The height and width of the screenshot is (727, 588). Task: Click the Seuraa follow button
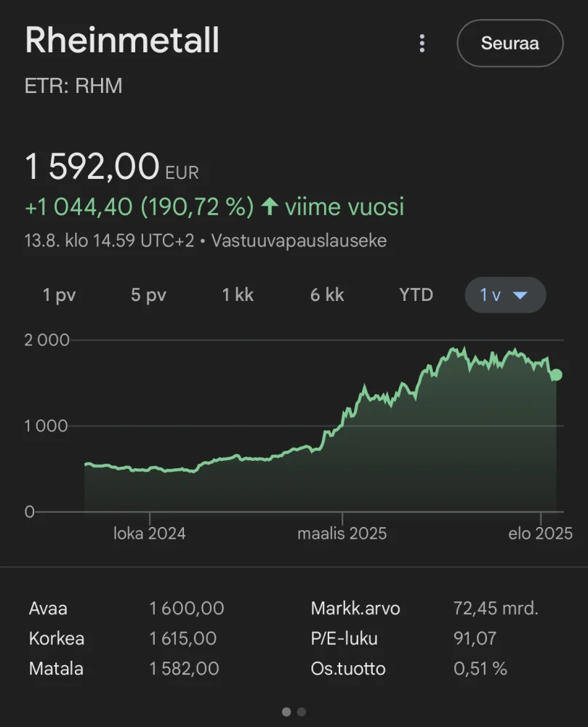click(x=510, y=44)
